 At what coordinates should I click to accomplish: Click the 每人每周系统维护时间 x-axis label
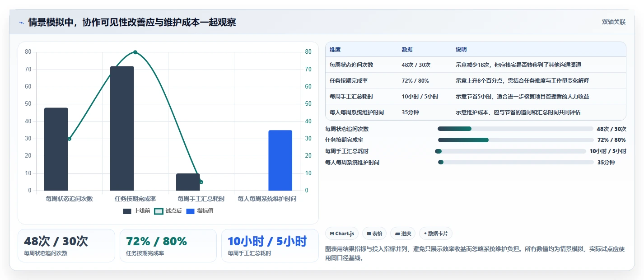pos(267,199)
